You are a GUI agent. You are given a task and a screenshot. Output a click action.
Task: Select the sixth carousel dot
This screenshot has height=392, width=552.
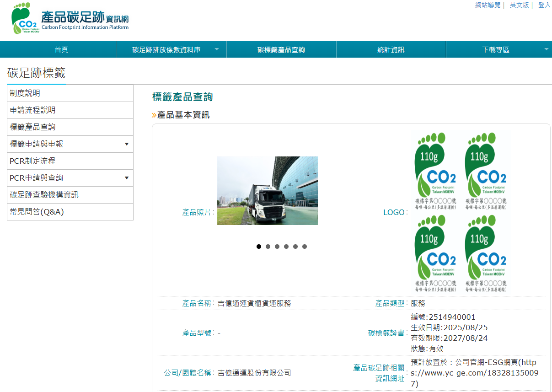tap(305, 247)
